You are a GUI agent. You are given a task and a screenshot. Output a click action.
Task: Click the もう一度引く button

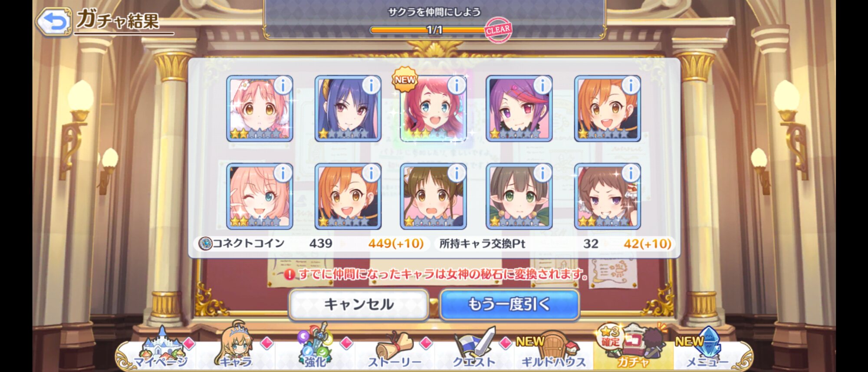(x=510, y=305)
